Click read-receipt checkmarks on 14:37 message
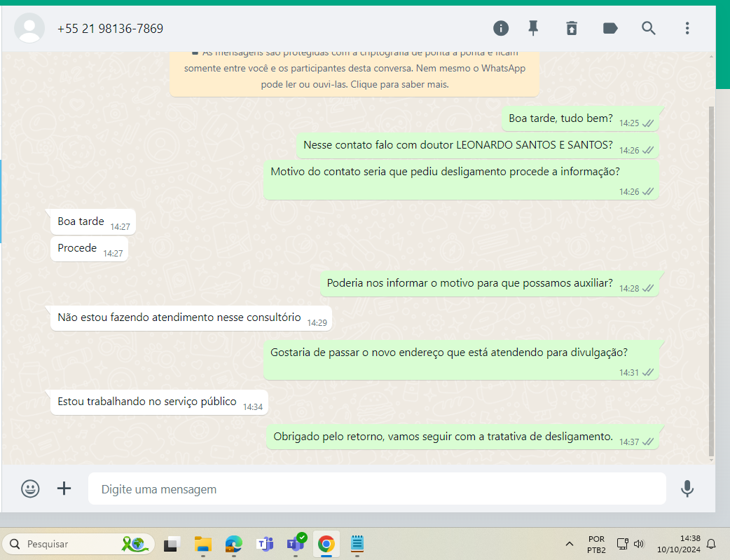The image size is (730, 560). pos(648,442)
